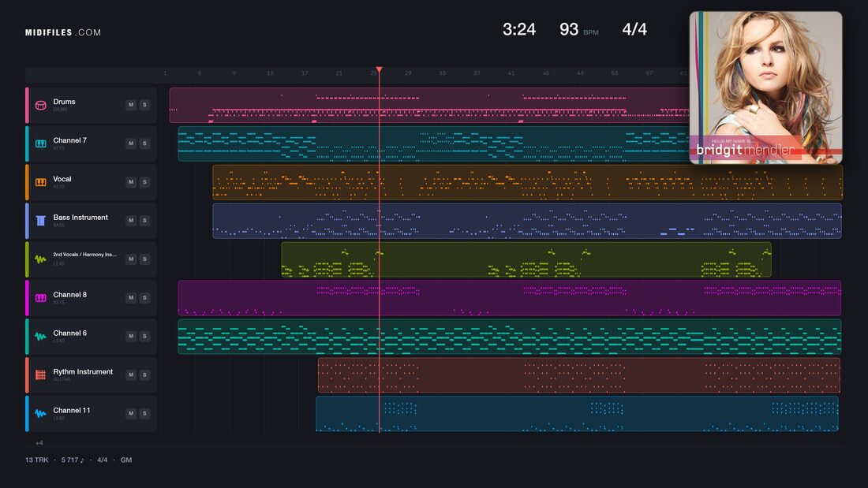868x488 pixels.
Task: Click the blue Channel 11 MIDI clip
Action: pos(577,413)
